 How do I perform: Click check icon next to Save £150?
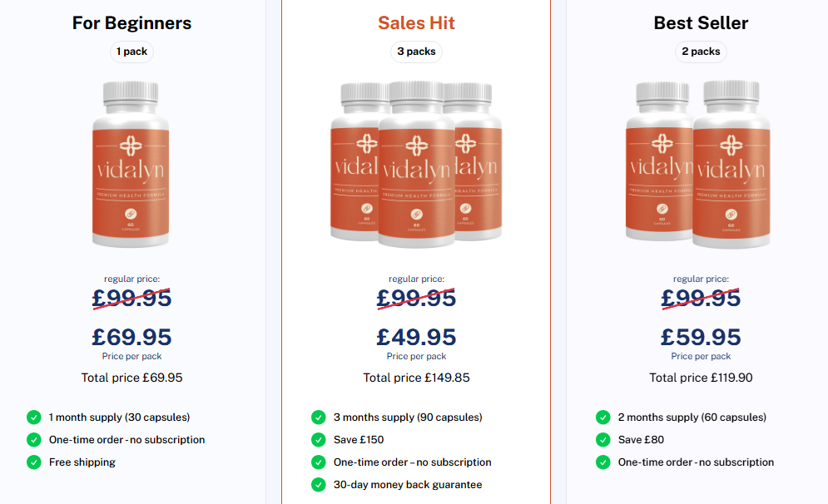[x=318, y=440]
